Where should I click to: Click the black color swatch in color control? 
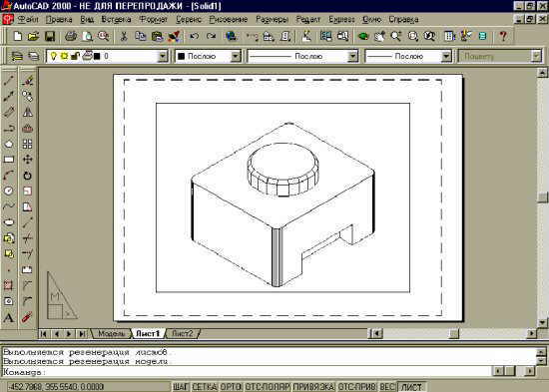(x=181, y=56)
